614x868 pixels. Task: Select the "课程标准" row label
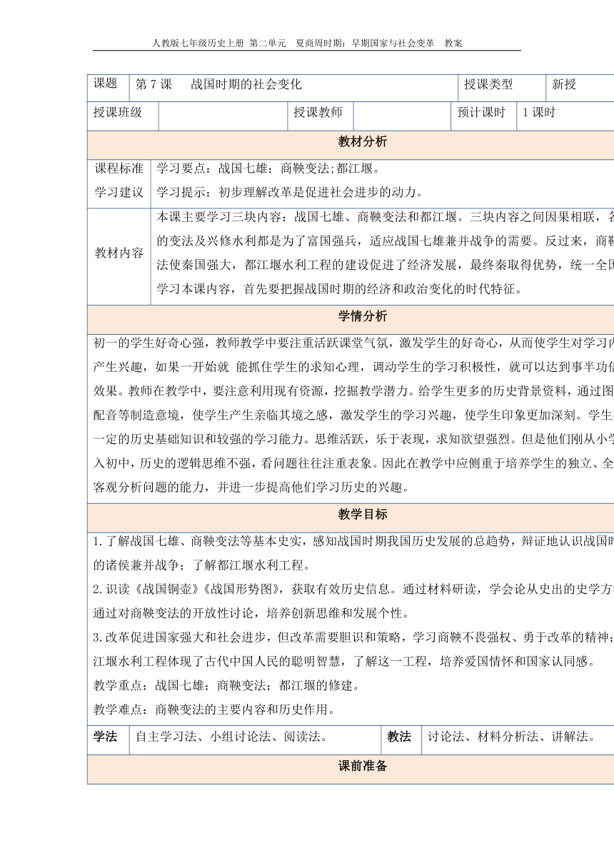pyautogui.click(x=119, y=168)
